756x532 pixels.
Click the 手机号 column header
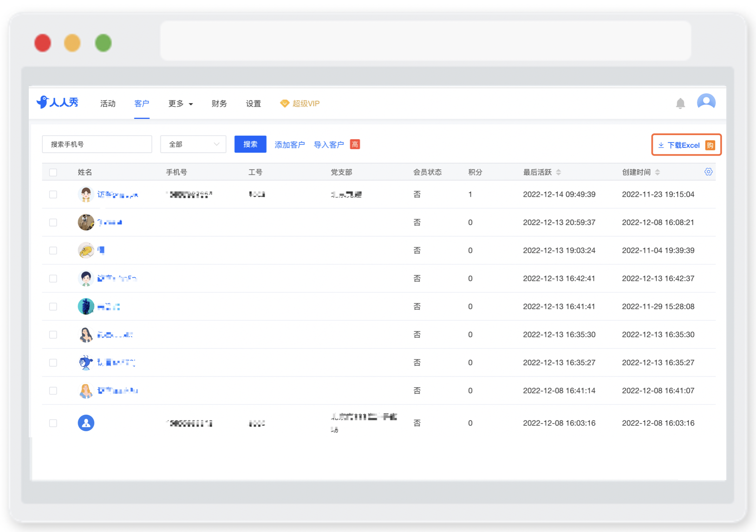[176, 172]
